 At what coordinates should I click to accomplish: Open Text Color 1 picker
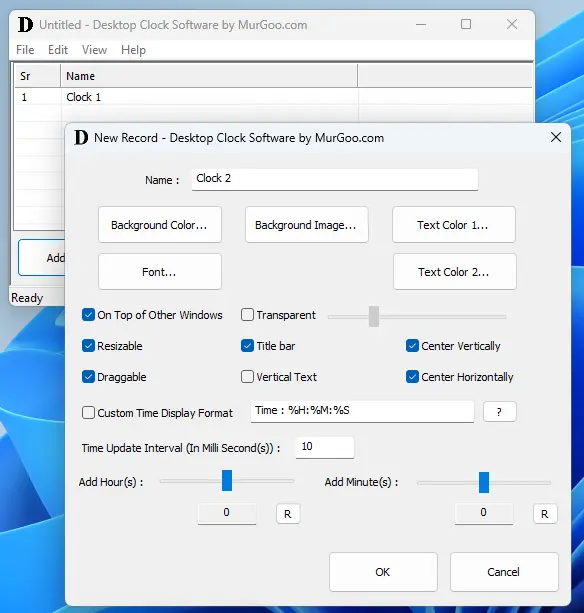point(454,225)
